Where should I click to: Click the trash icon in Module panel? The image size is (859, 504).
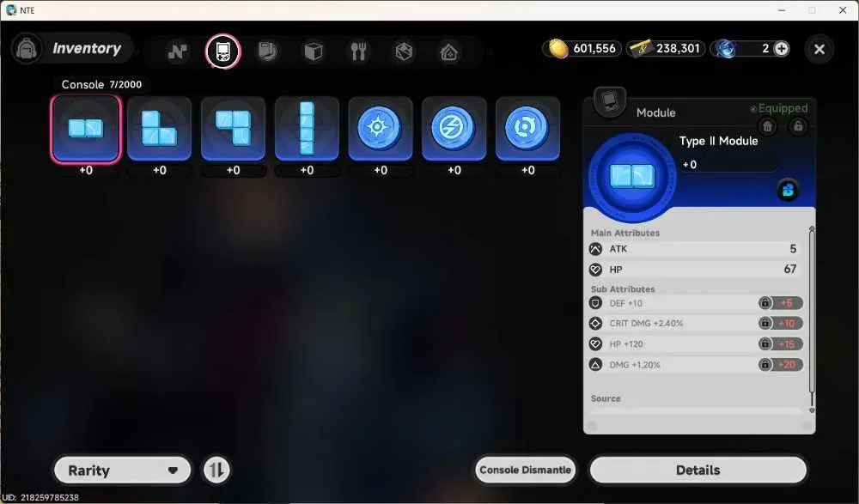(x=767, y=126)
